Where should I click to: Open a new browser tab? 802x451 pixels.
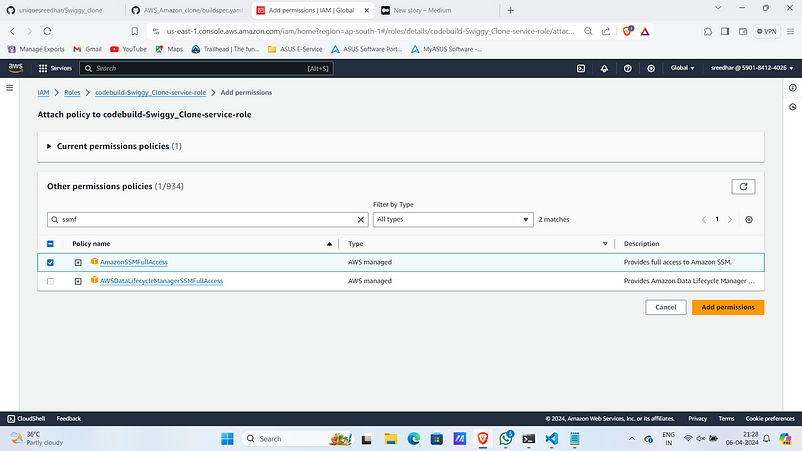coord(510,10)
